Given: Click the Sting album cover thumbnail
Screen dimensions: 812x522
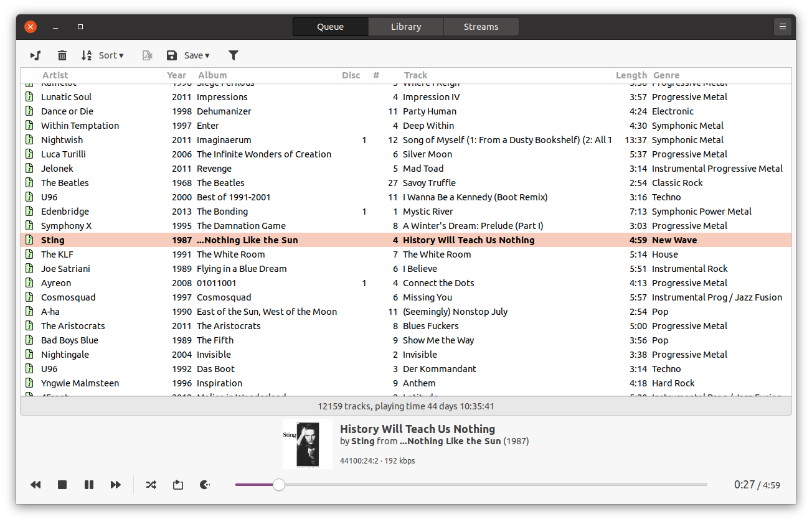Looking at the screenshot, I should (x=308, y=444).
